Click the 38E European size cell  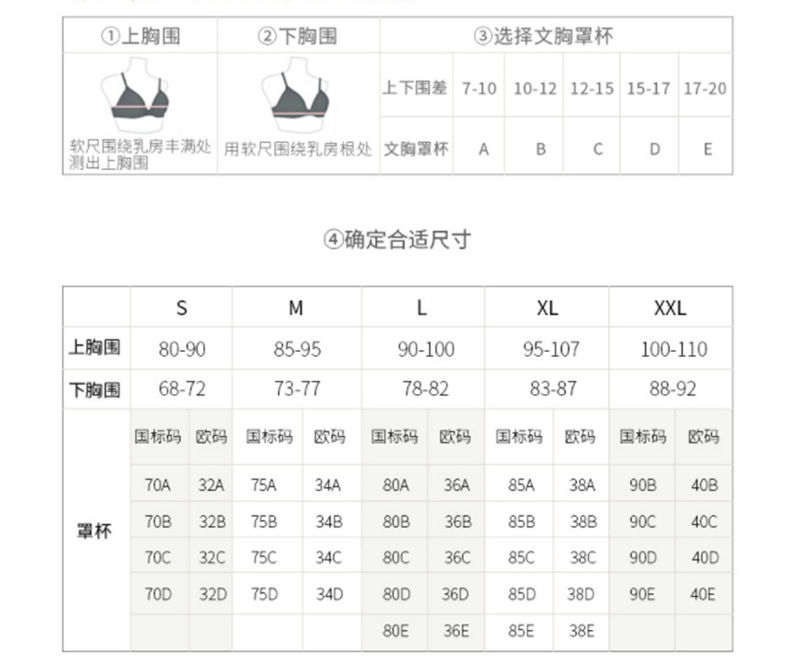click(x=582, y=632)
